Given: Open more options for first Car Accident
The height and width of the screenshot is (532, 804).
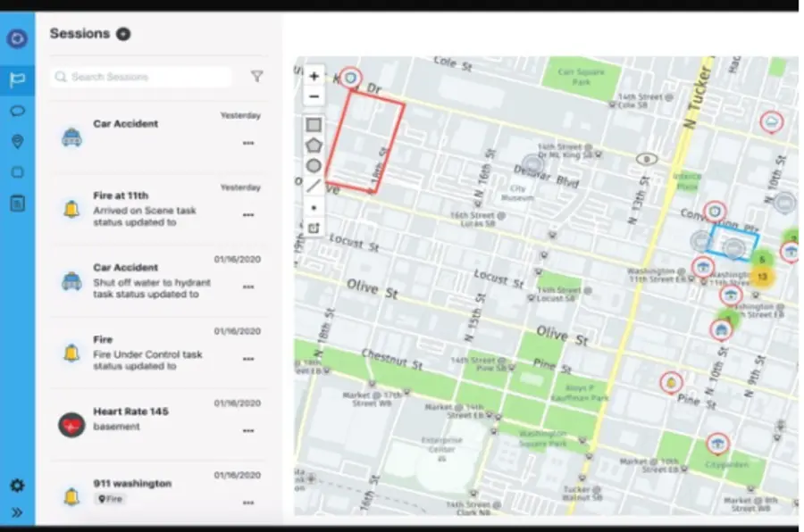Looking at the screenshot, I should [x=247, y=143].
